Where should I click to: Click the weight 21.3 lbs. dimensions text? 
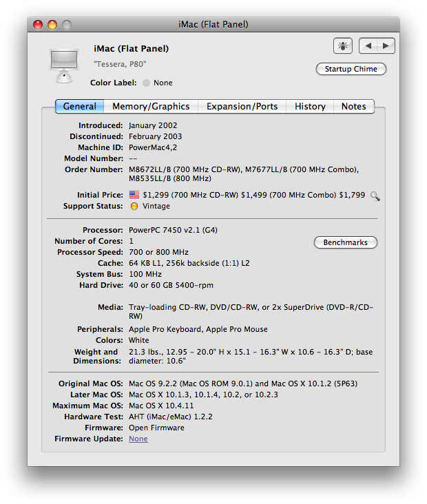(x=251, y=357)
